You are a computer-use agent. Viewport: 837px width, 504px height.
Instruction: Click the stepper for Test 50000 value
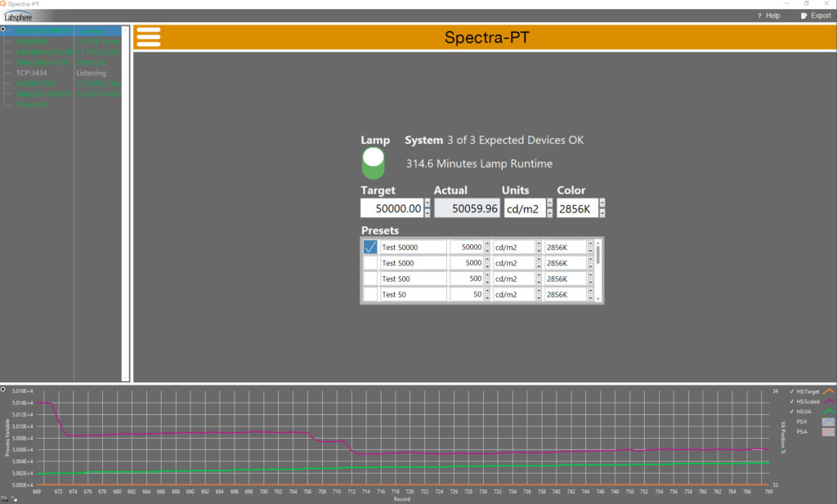487,247
